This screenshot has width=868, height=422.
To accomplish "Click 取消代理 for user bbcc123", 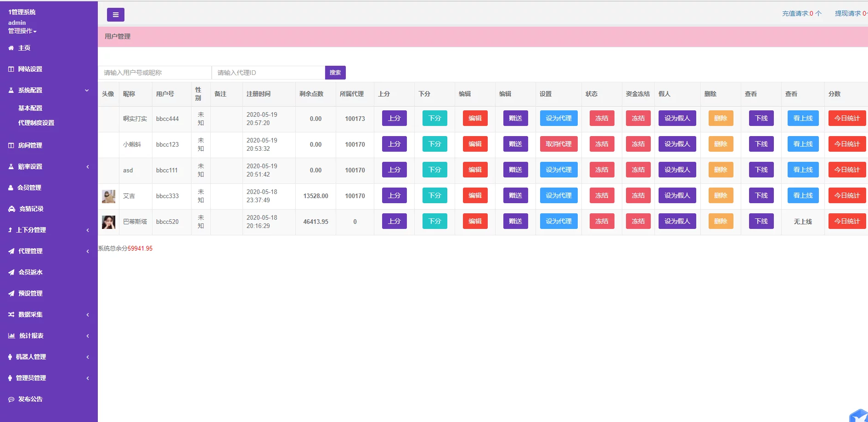I will click(x=558, y=144).
